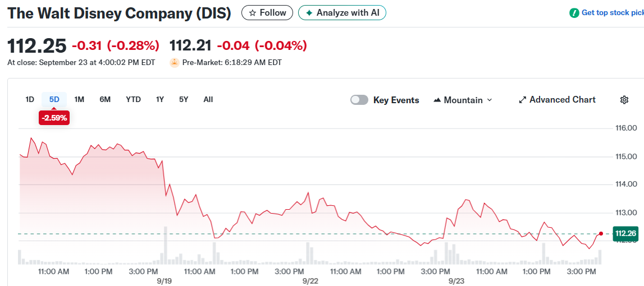Viewport: 644px width, 286px height.
Task: Click the Advanced Chart expand arrows icon
Action: pyautogui.click(x=522, y=100)
